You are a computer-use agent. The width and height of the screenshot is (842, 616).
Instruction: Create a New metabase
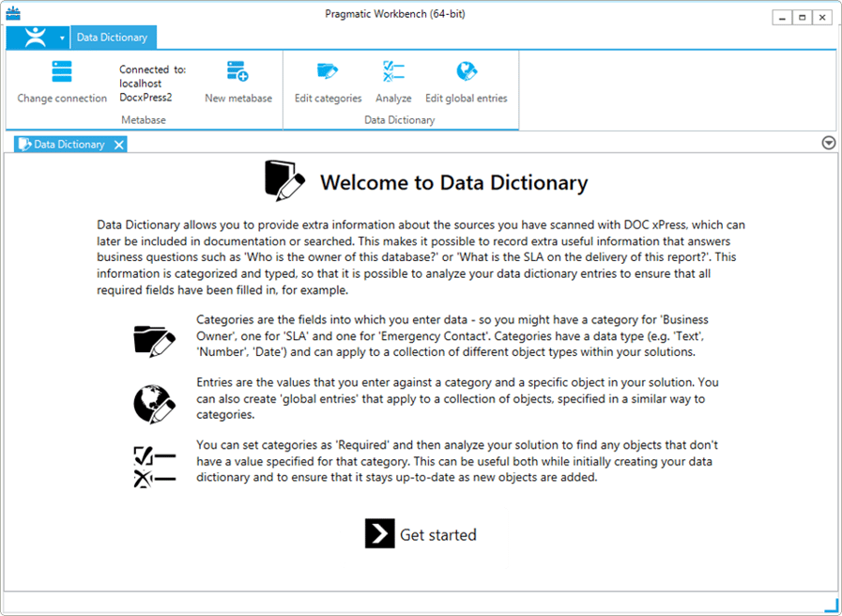[237, 72]
